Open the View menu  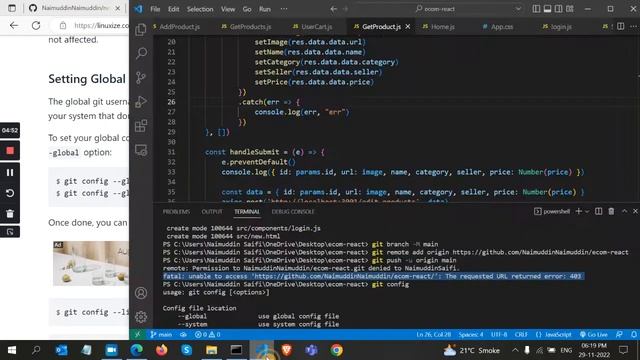pyautogui.click(x=228, y=9)
